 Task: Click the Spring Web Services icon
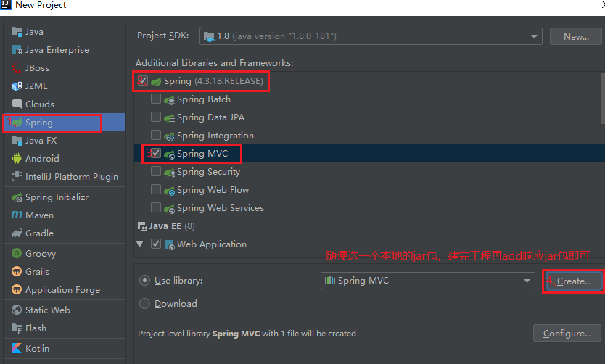tap(169, 209)
